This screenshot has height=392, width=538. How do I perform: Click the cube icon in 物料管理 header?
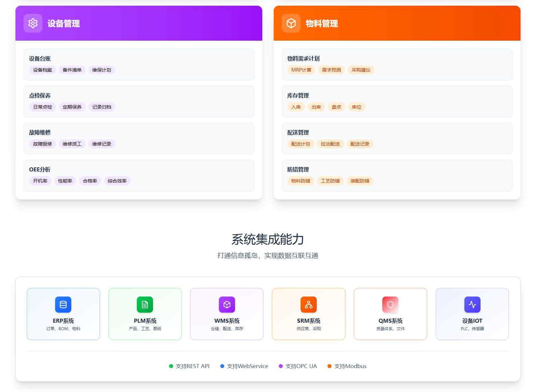tap(291, 23)
